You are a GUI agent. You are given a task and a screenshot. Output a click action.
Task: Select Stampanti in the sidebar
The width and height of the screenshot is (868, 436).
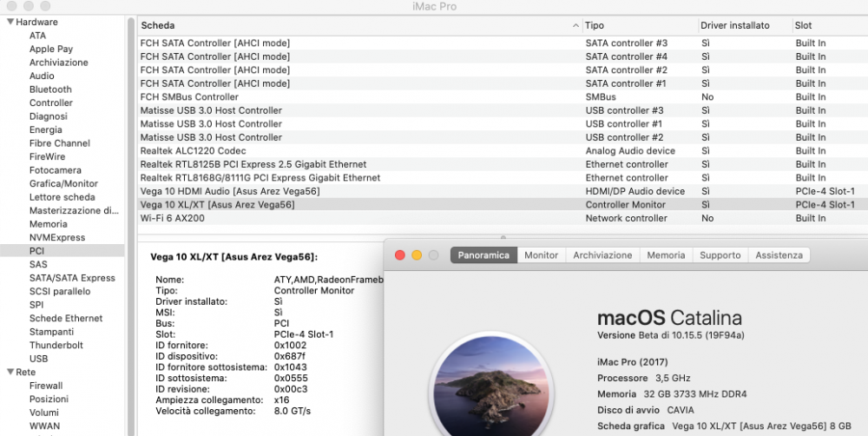click(51, 331)
